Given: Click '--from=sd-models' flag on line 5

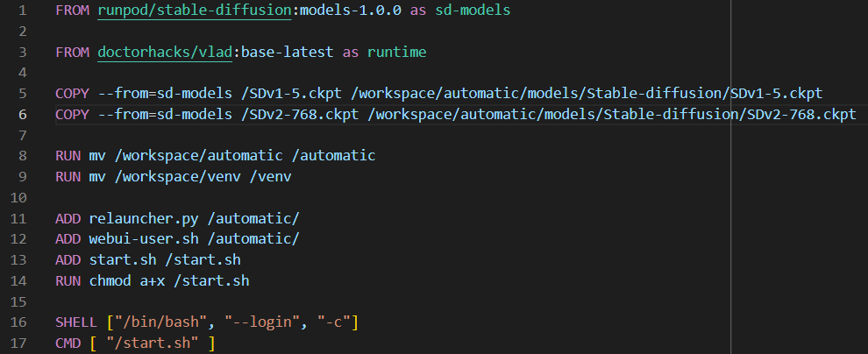Looking at the screenshot, I should [165, 94].
